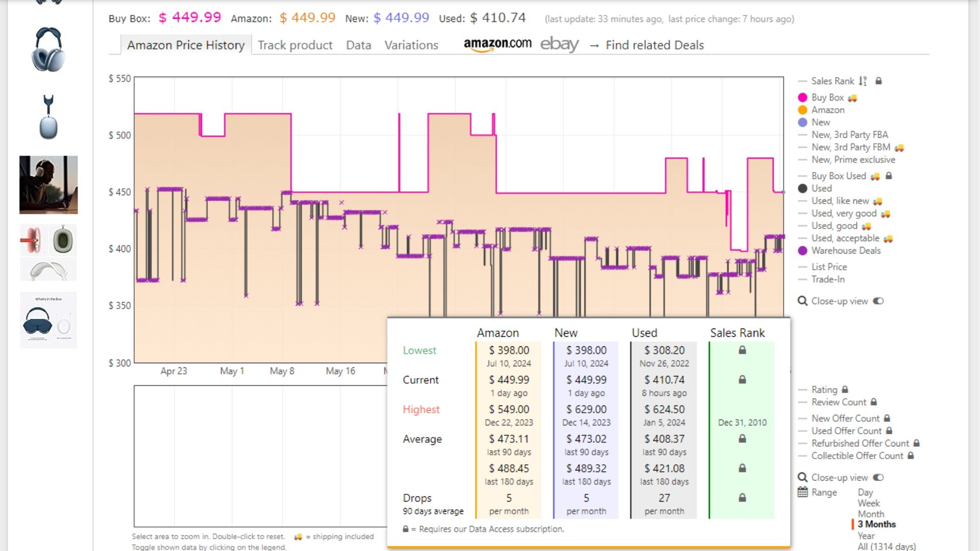Image resolution: width=980 pixels, height=551 pixels.
Task: Click the lock icon beside Review Count
Action: 873,402
